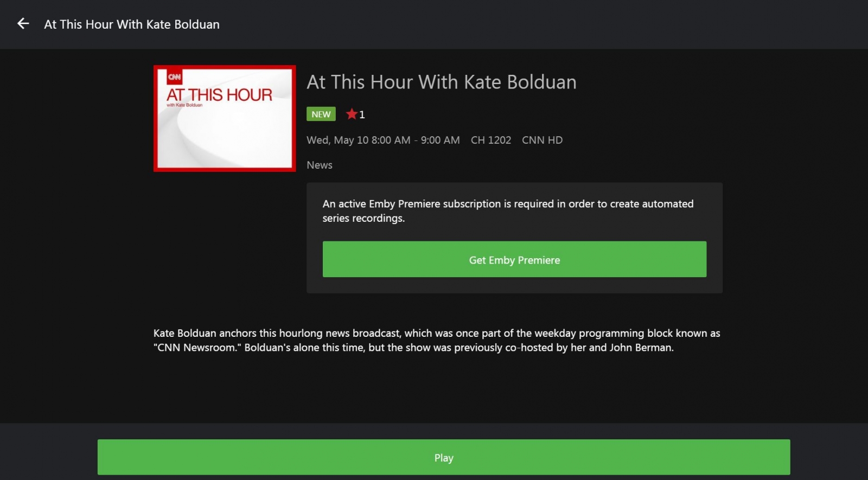The image size is (868, 480).
Task: Open the At This Hour poster thumbnail
Action: [x=225, y=118]
